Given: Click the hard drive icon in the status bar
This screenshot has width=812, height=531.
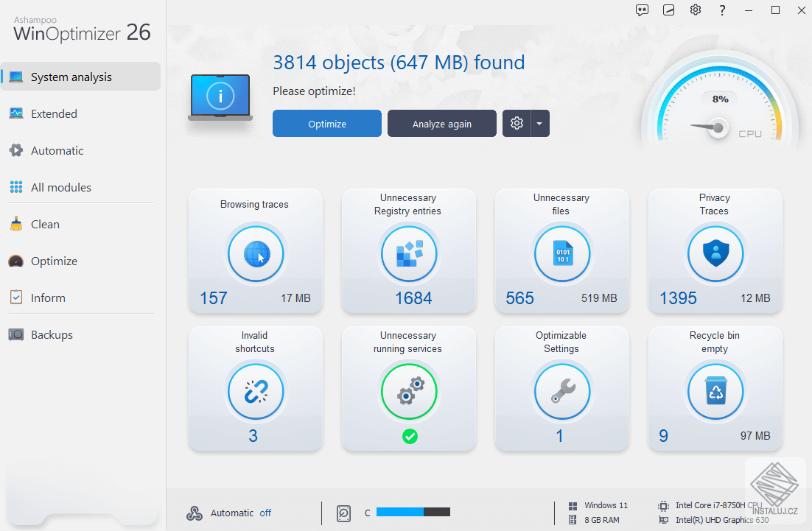Looking at the screenshot, I should tap(344, 513).
